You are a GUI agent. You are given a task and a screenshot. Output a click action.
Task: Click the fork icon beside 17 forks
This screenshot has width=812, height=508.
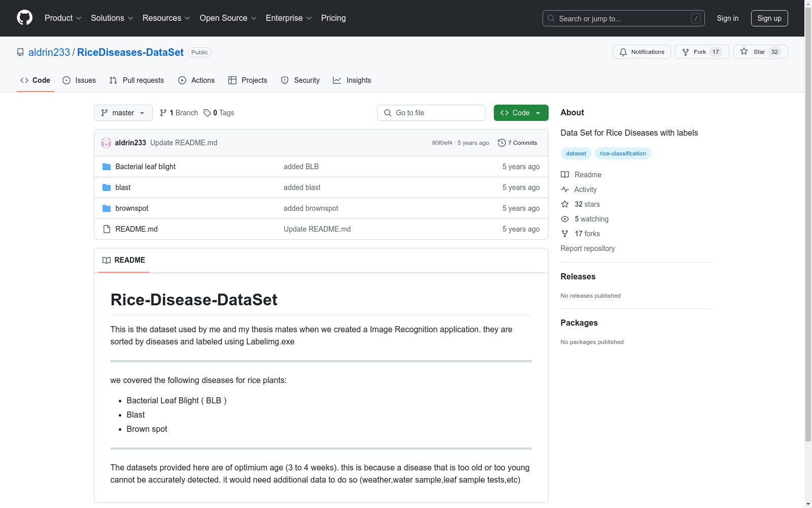click(x=565, y=234)
